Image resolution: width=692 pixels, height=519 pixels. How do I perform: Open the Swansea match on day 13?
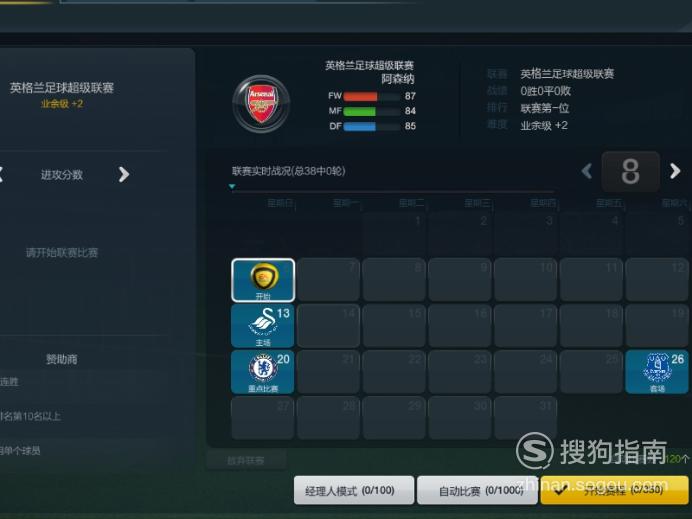[x=263, y=326]
